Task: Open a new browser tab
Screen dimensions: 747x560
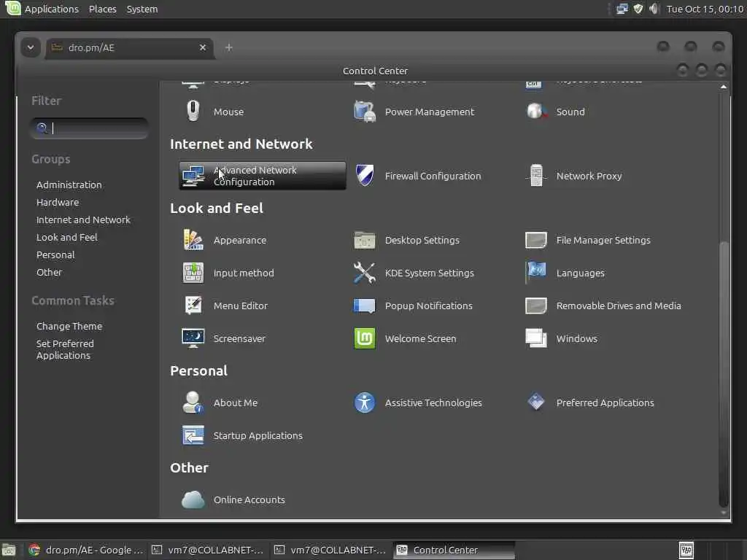Action: tap(228, 47)
